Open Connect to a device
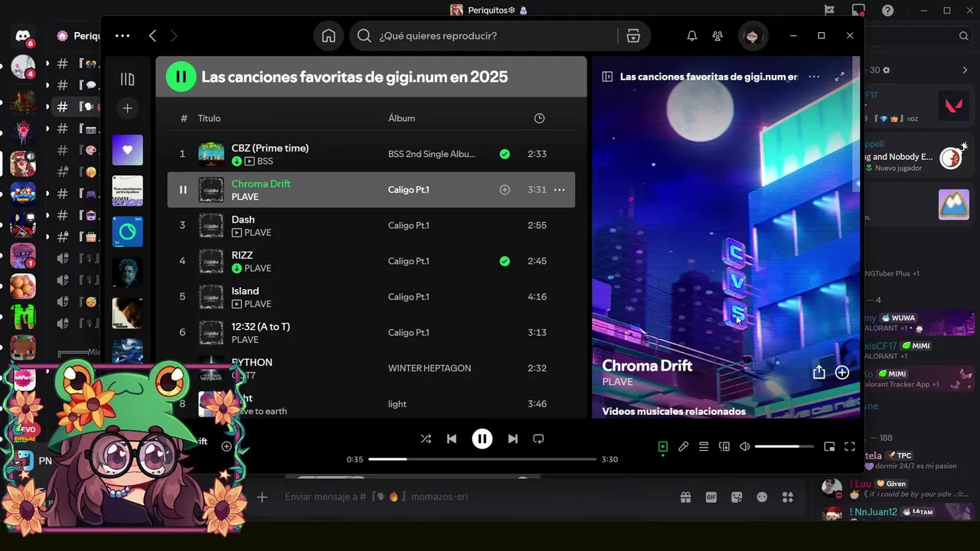The width and height of the screenshot is (980, 551). pyautogui.click(x=724, y=446)
